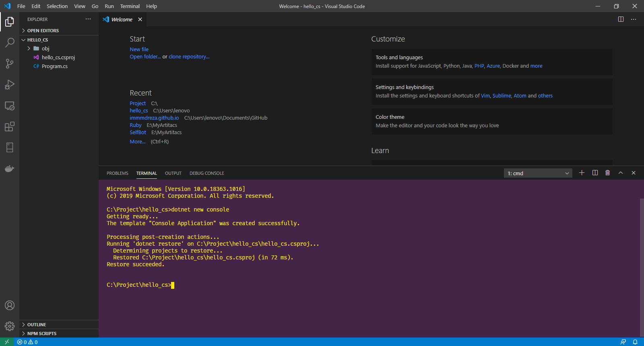644x346 pixels.
Task: Open recent Ruby folder link
Action: 136,125
